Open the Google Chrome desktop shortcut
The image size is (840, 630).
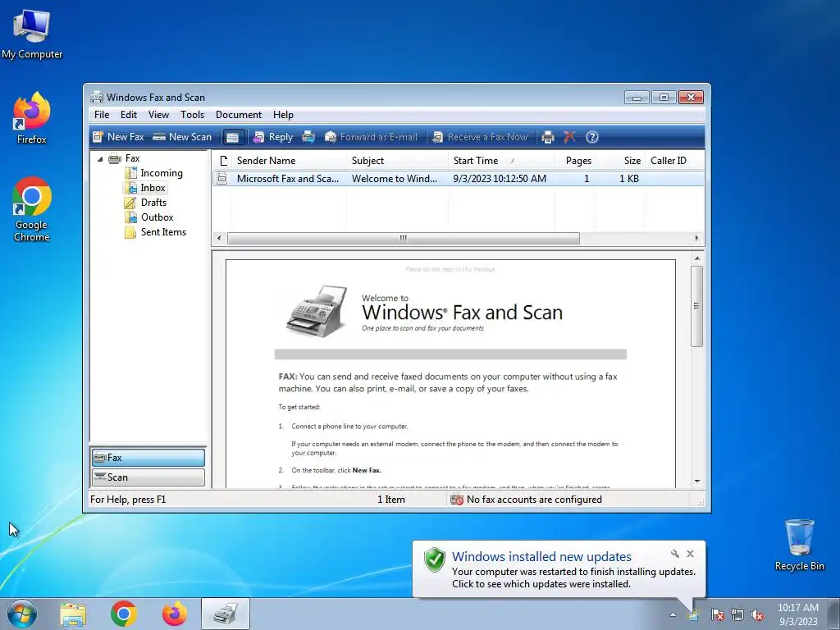(32, 209)
